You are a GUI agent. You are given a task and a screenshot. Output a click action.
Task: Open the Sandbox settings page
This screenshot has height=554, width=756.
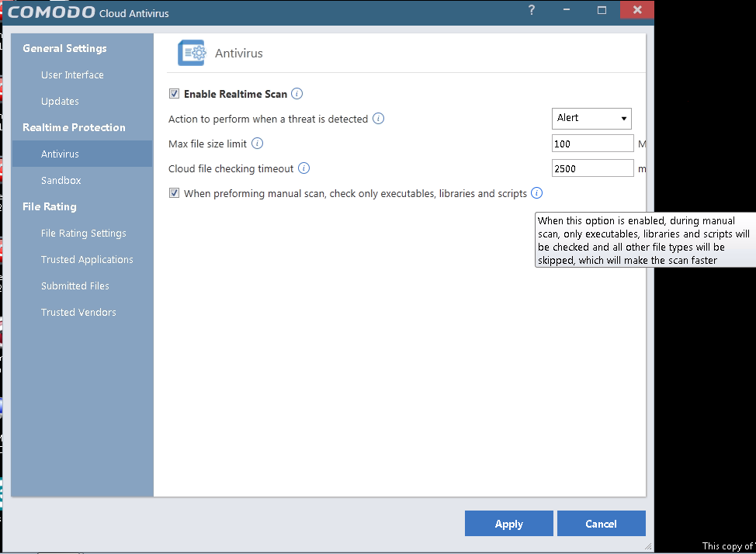[61, 180]
